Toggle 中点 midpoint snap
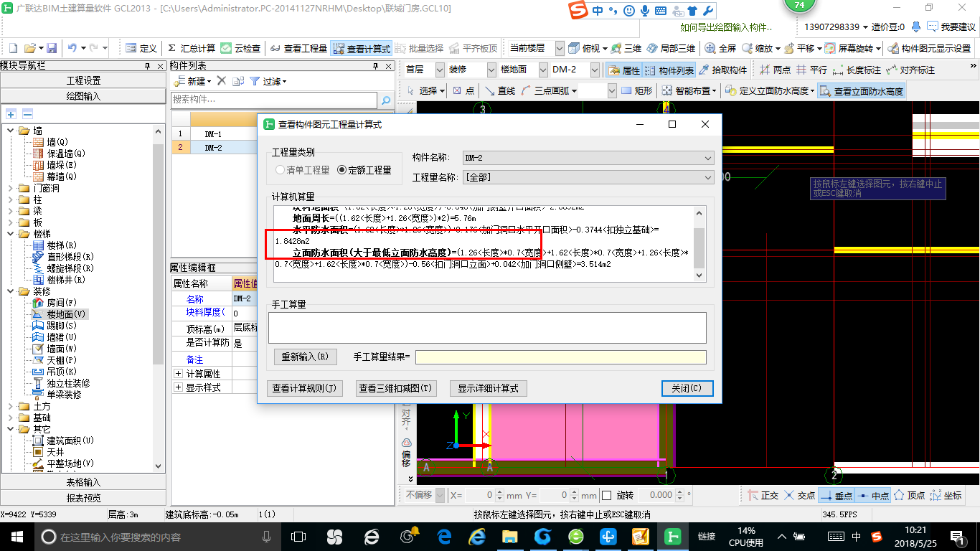Viewport: 980px width, 551px height. [x=873, y=495]
